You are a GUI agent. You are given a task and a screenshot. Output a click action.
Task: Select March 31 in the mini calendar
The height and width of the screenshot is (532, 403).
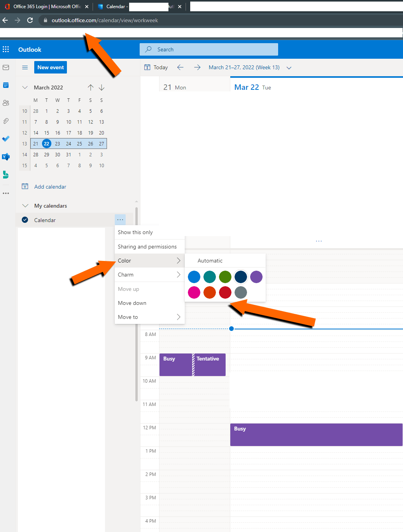[68, 154]
